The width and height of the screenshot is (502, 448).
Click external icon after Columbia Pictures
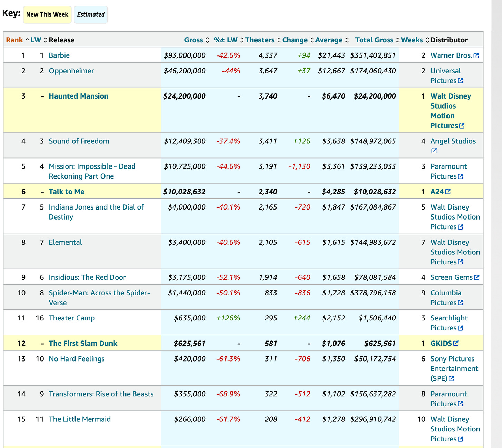(460, 303)
